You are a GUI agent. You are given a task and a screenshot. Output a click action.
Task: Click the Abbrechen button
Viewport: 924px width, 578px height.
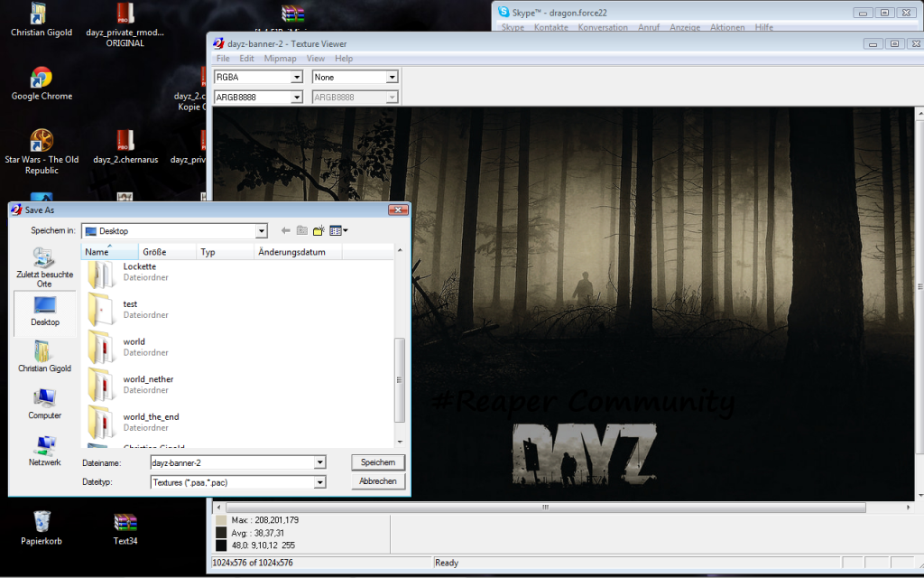(x=378, y=481)
